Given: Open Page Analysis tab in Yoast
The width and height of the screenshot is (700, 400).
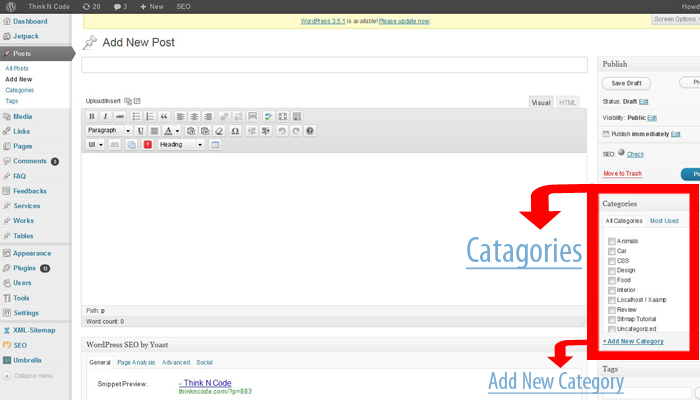Looking at the screenshot, I should (x=136, y=362).
